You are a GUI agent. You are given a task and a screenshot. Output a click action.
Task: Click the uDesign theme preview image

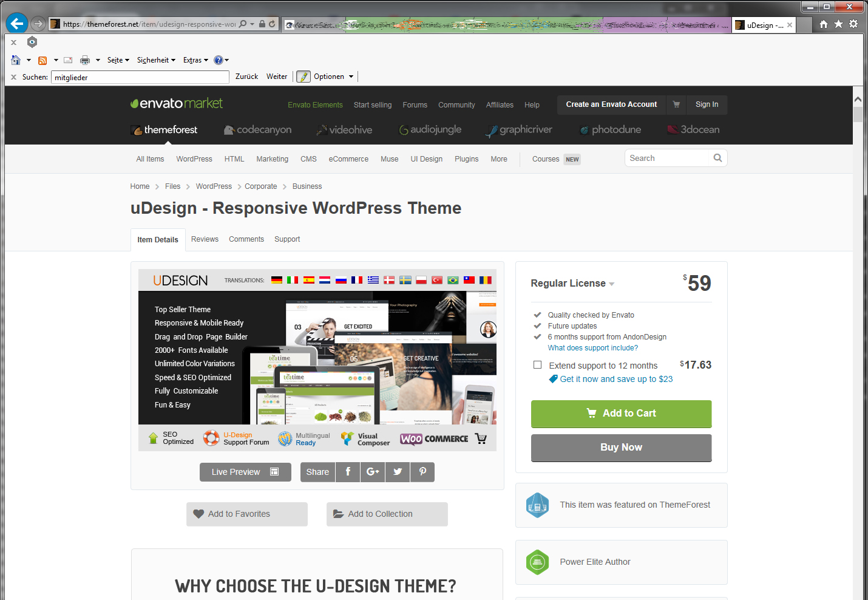click(x=317, y=360)
